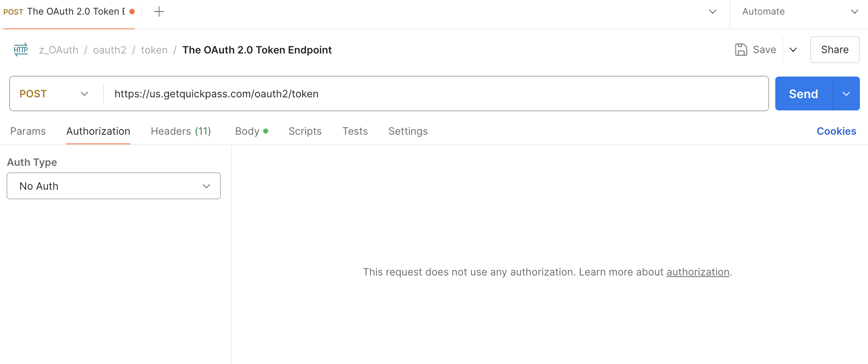Switch to the Headers (11) tab
Viewport: 868px width, 364px height.
coord(181,131)
